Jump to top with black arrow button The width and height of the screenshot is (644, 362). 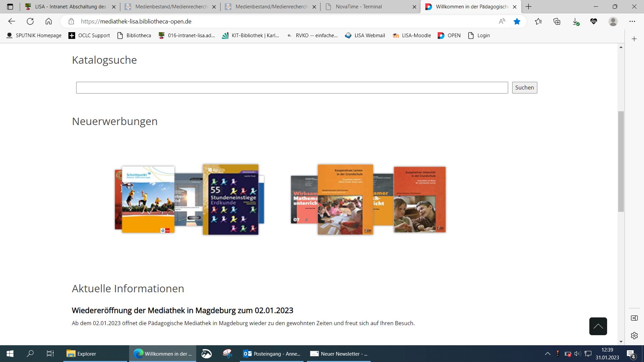pyautogui.click(x=598, y=326)
